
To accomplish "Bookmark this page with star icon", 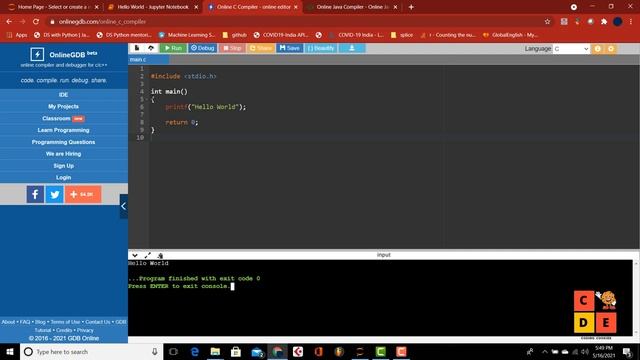I will pos(547,22).
